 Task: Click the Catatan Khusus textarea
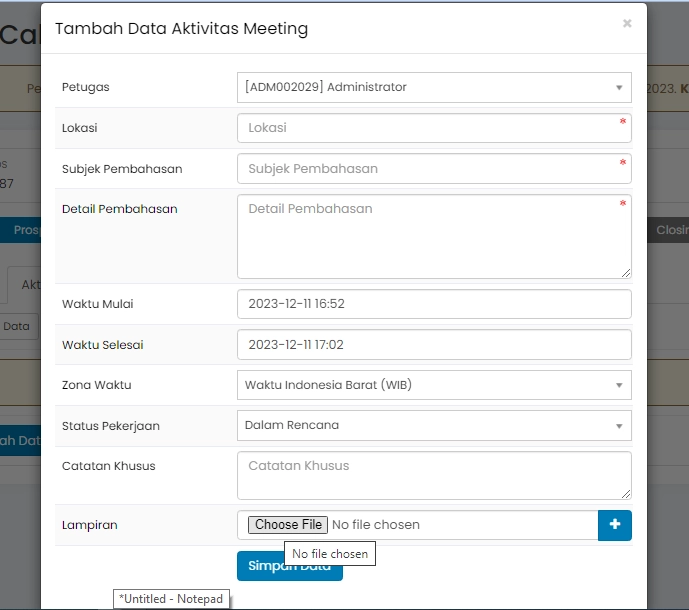click(434, 475)
